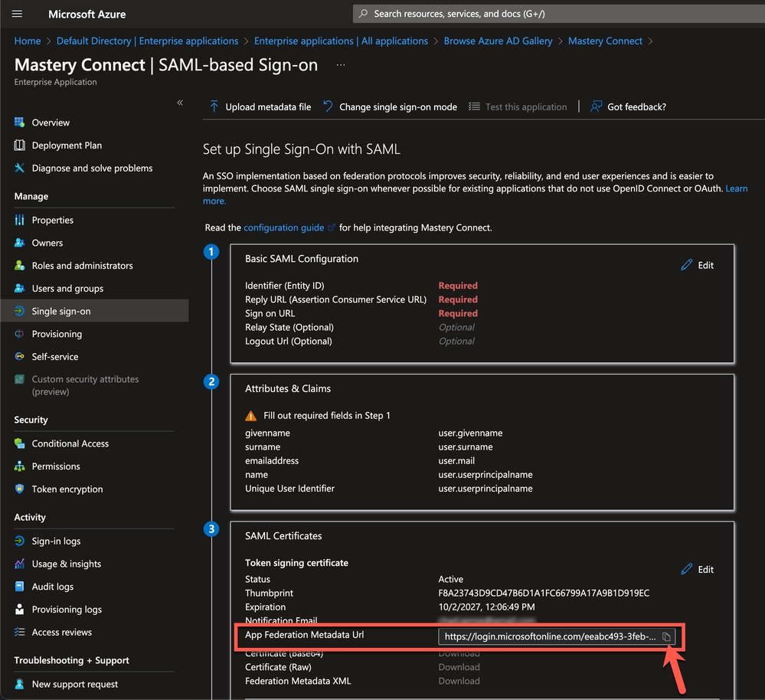765x700 pixels.
Task: Open Usage & insights
Action: point(66,564)
